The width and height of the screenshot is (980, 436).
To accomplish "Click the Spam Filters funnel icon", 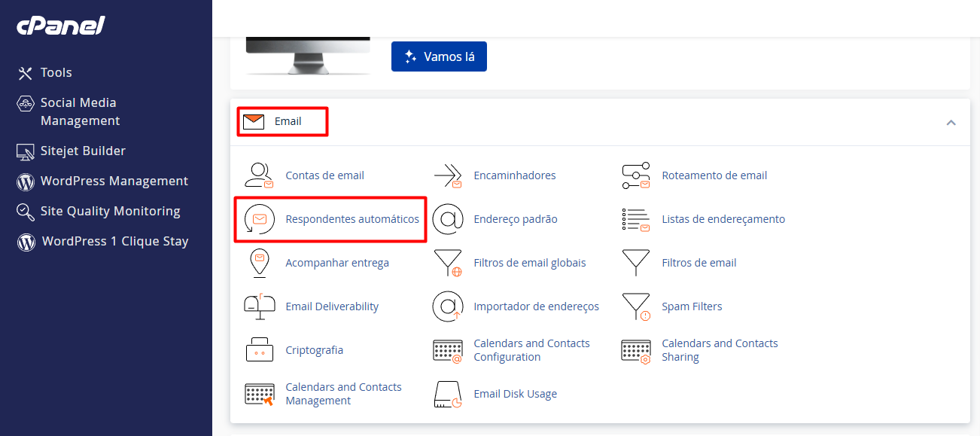I will tap(636, 306).
